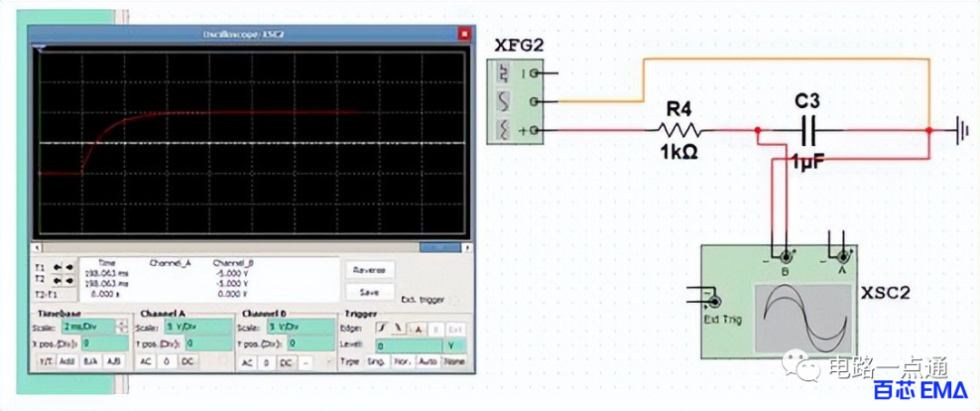
Task: Click the blue scrollbar thumb under waveform
Action: tap(440, 248)
